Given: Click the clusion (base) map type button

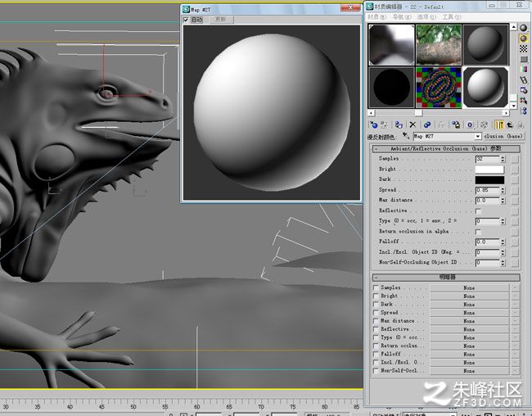Looking at the screenshot, I should pyautogui.click(x=503, y=136).
